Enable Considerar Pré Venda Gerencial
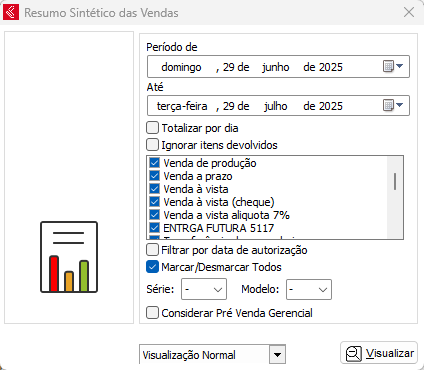The height and width of the screenshot is (370, 424). click(x=152, y=313)
